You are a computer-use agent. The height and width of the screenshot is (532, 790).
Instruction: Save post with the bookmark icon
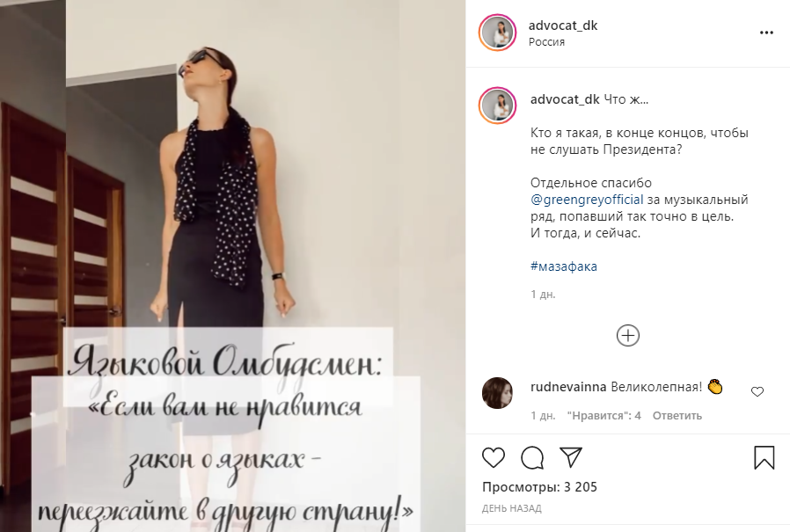pyautogui.click(x=764, y=458)
